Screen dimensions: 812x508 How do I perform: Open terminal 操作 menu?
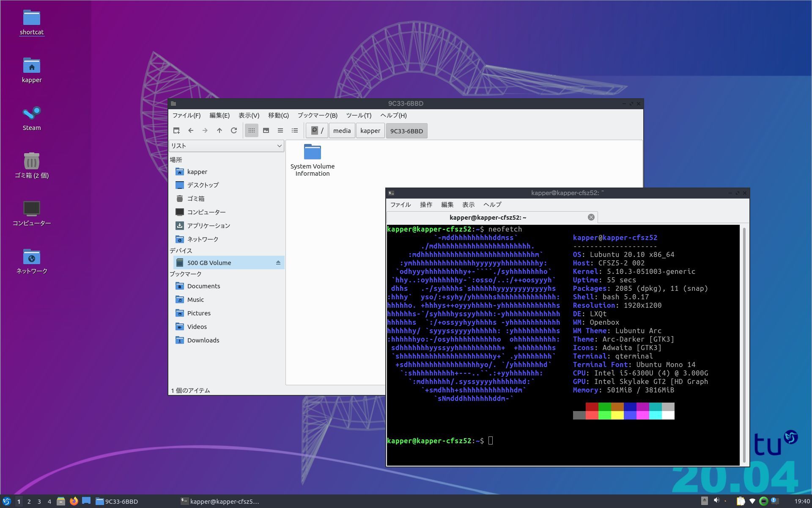point(426,204)
